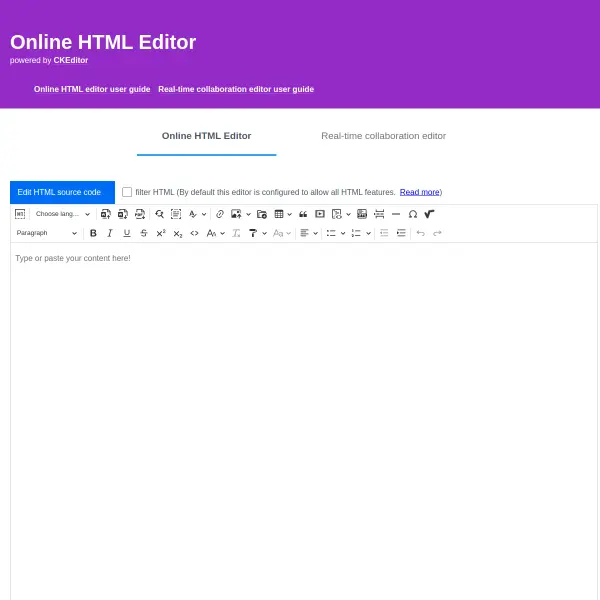Viewport: 600px width, 600px height.
Task: Expand the numbered list style arrow
Action: coord(368,233)
